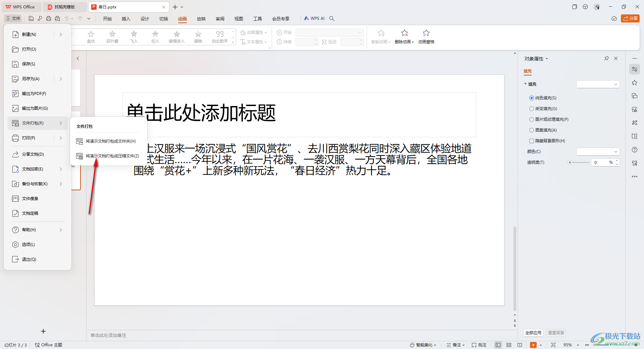Click the print icon in quick toolbar

(49, 19)
